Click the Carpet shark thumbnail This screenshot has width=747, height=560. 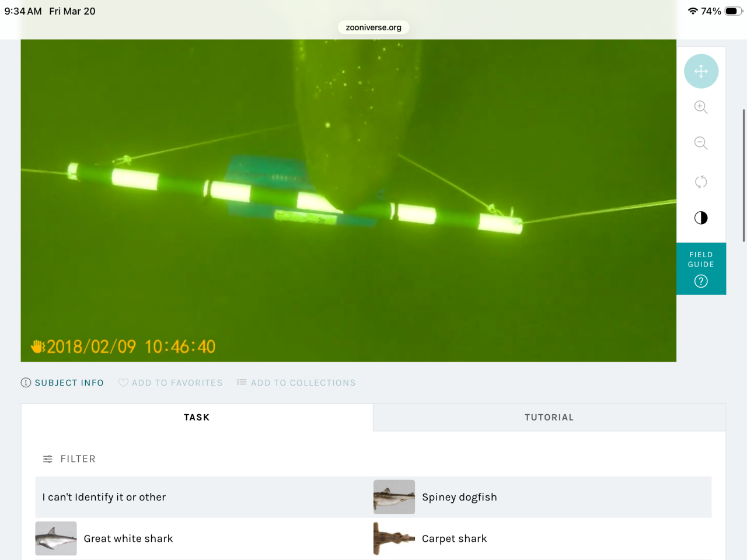(x=394, y=538)
